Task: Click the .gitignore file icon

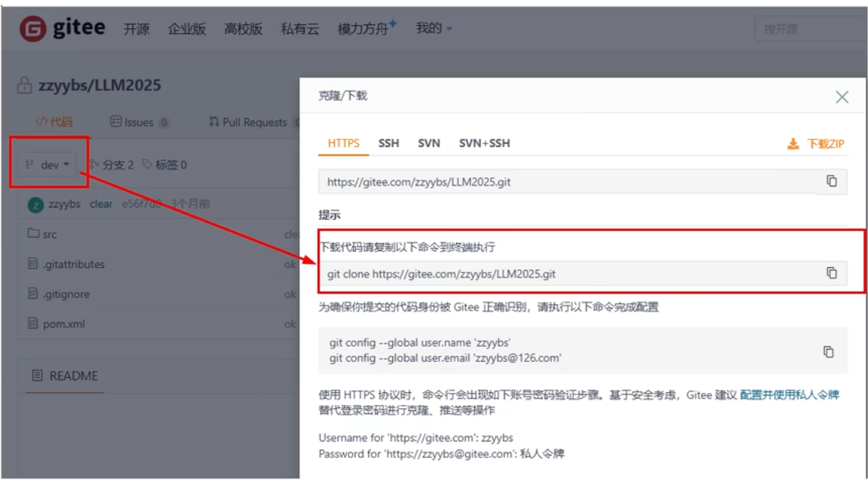Action: pos(33,294)
